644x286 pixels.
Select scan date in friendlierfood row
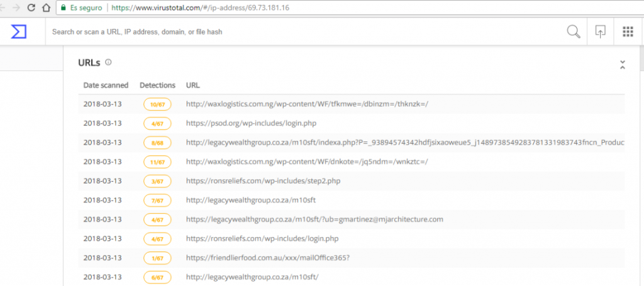(103, 258)
